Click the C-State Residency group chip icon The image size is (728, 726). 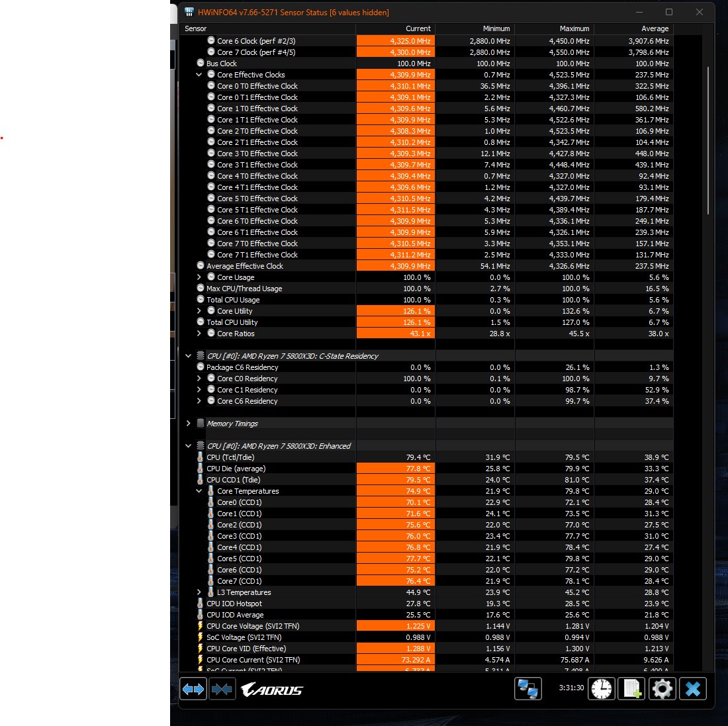(201, 355)
